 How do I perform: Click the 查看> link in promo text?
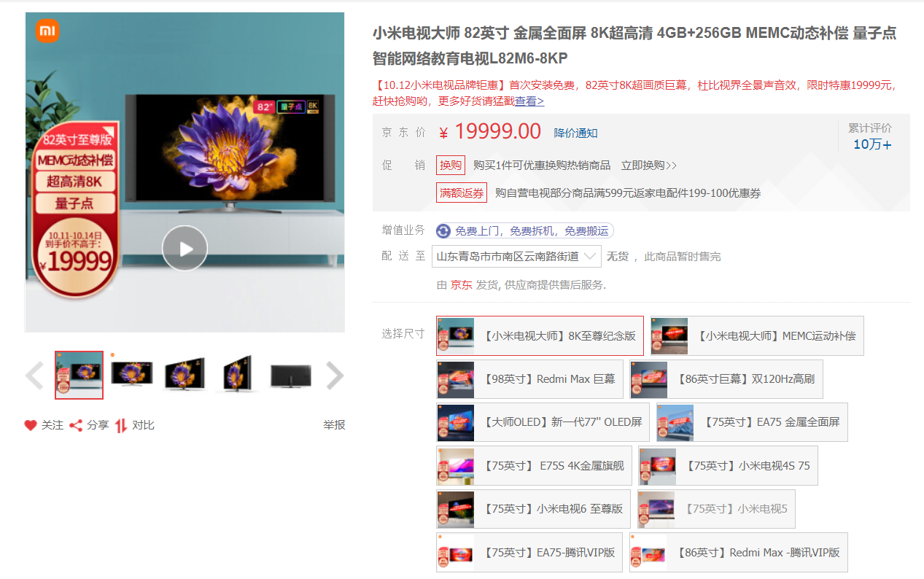pos(529,101)
